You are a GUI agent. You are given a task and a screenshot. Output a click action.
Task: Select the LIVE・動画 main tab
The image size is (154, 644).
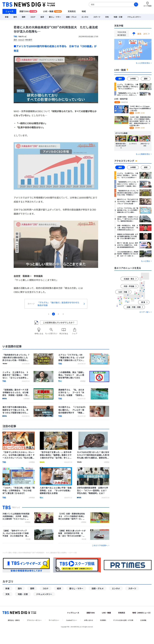point(52,12)
